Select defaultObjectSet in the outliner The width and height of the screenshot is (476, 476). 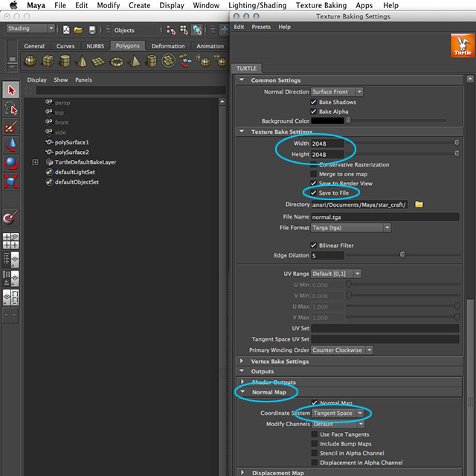pos(77,182)
